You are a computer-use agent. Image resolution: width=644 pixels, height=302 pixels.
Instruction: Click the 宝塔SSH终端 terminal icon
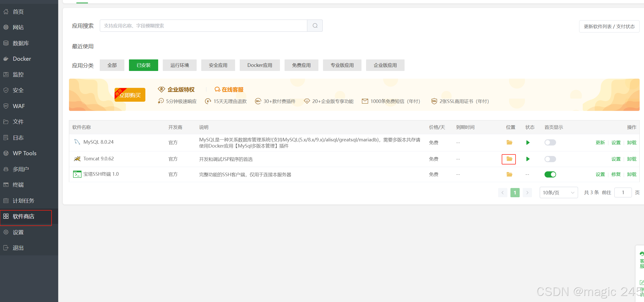coord(77,174)
